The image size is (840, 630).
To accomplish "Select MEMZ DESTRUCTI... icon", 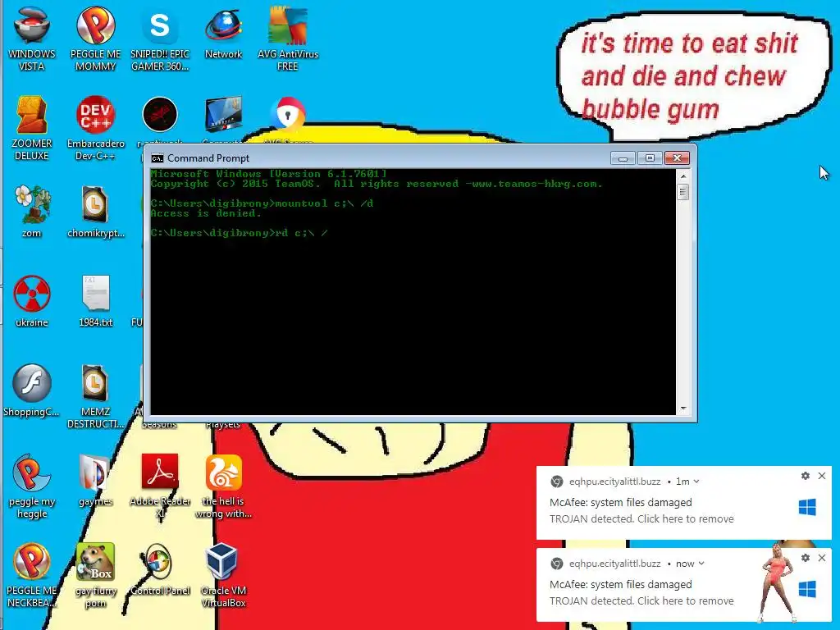I will coord(95,396).
